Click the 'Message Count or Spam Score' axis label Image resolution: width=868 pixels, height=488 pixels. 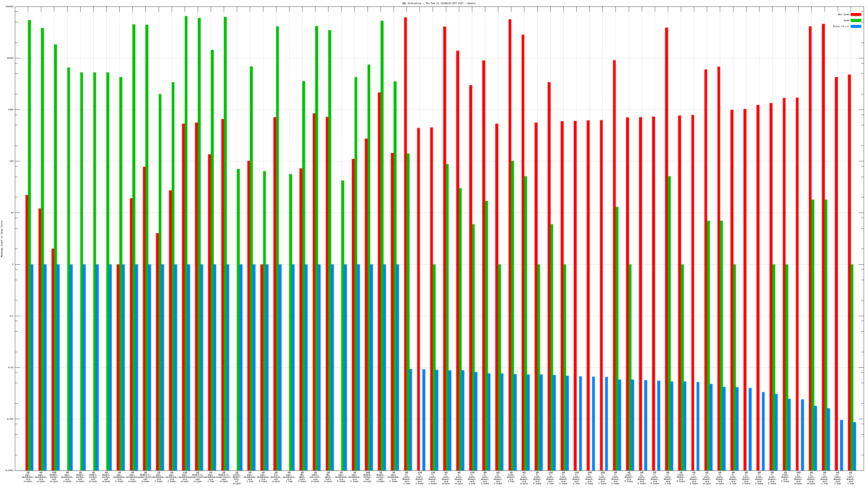point(2,239)
